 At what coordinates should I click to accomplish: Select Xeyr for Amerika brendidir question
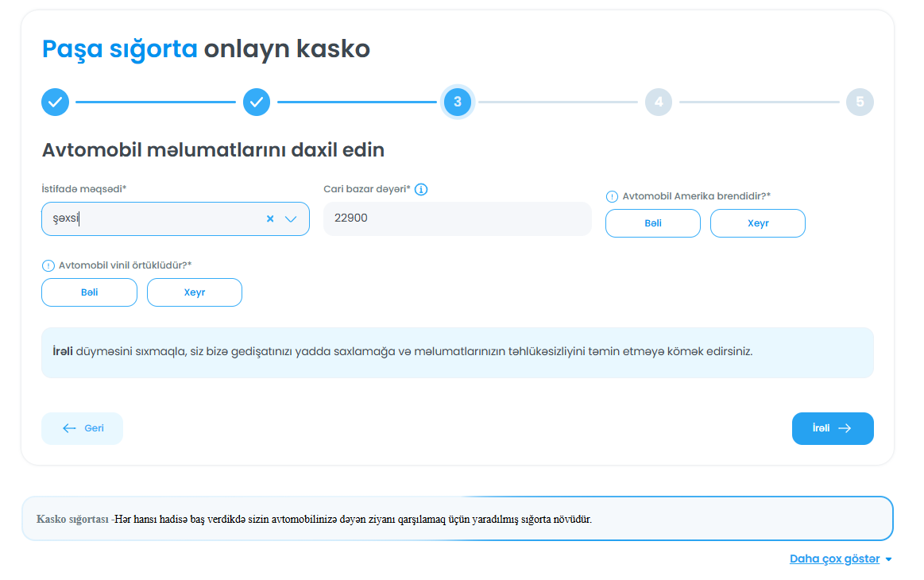[x=757, y=223]
